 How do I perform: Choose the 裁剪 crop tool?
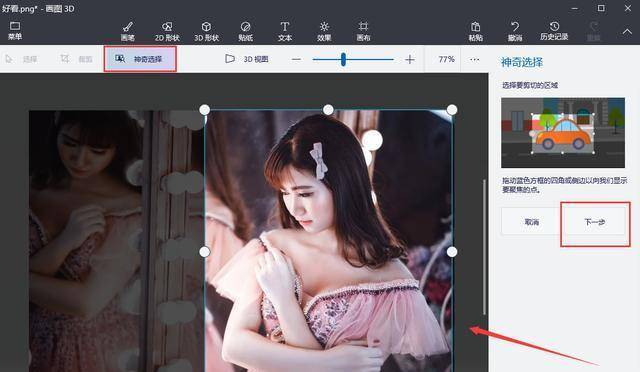tap(76, 59)
